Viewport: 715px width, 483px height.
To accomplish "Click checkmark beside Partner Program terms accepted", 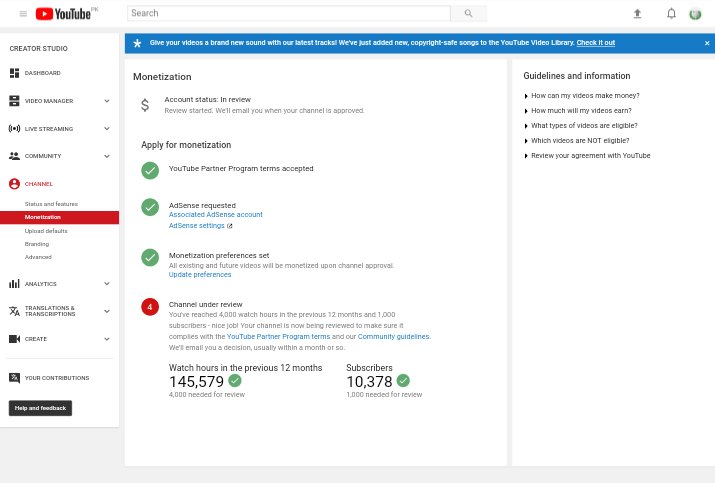I will (x=150, y=171).
